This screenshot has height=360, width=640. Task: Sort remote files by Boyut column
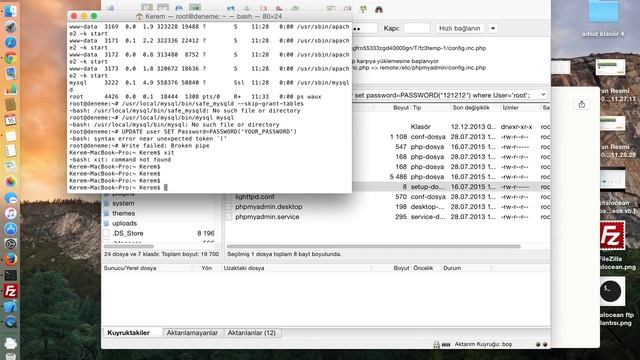tap(401, 108)
